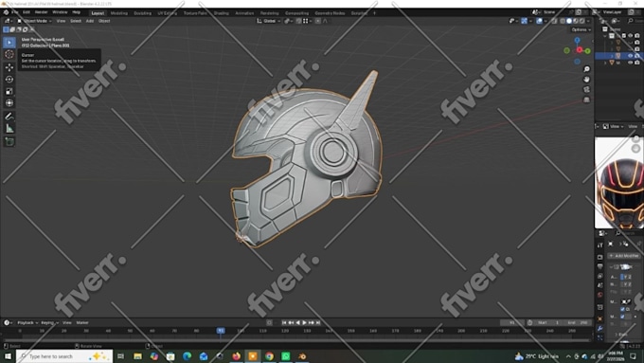This screenshot has width=644, height=363.
Task: Play animation forward in timeline
Action: [304, 322]
